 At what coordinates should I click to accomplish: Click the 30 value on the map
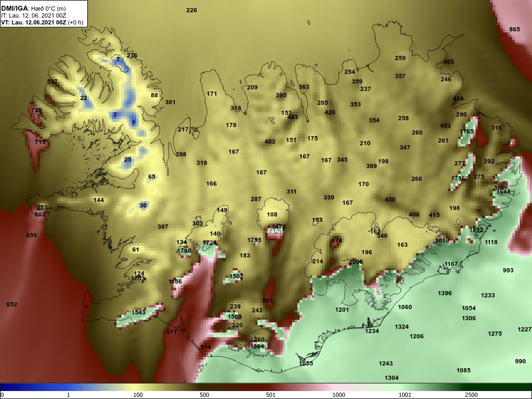pyautogui.click(x=143, y=205)
